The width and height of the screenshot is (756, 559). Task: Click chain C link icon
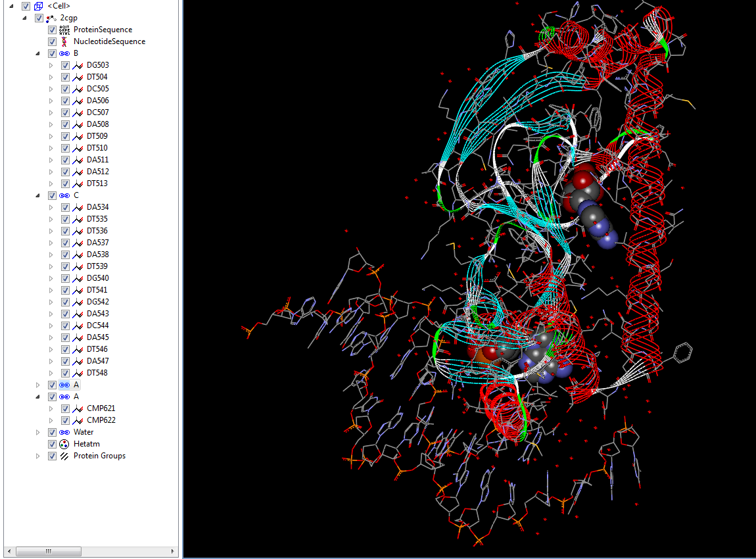point(64,195)
